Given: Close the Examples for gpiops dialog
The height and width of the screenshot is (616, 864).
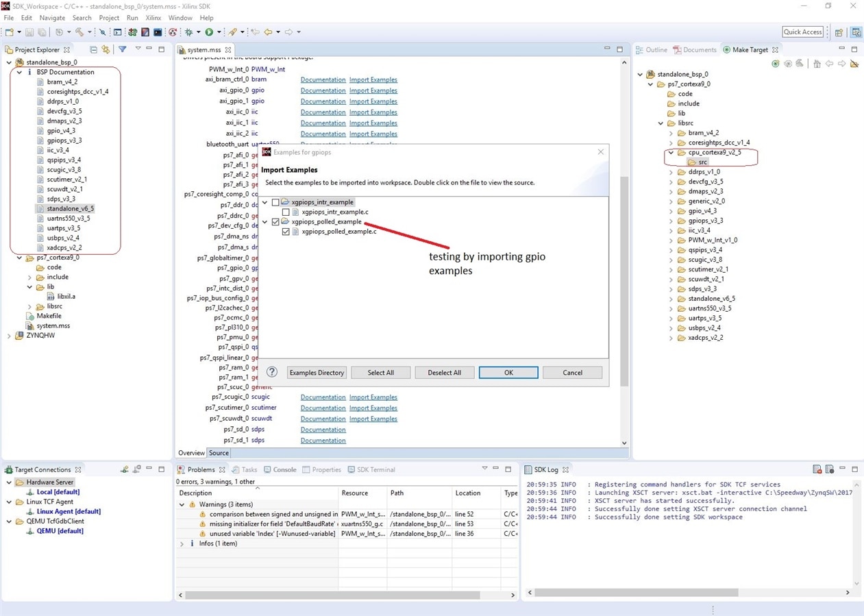Looking at the screenshot, I should coord(601,152).
